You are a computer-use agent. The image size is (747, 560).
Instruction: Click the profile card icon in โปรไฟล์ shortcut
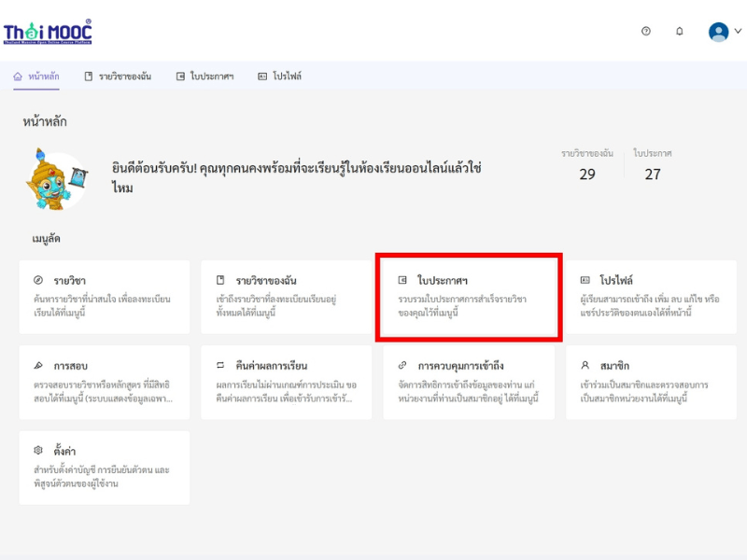pos(585,280)
